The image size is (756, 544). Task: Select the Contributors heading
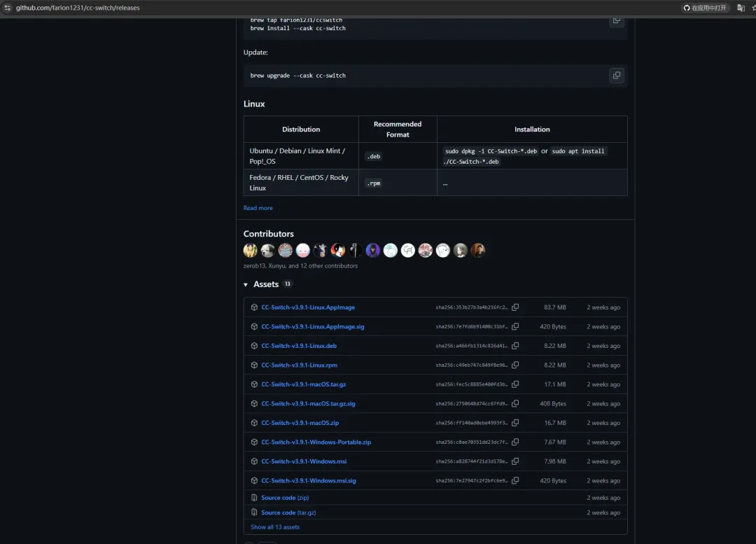(x=269, y=233)
